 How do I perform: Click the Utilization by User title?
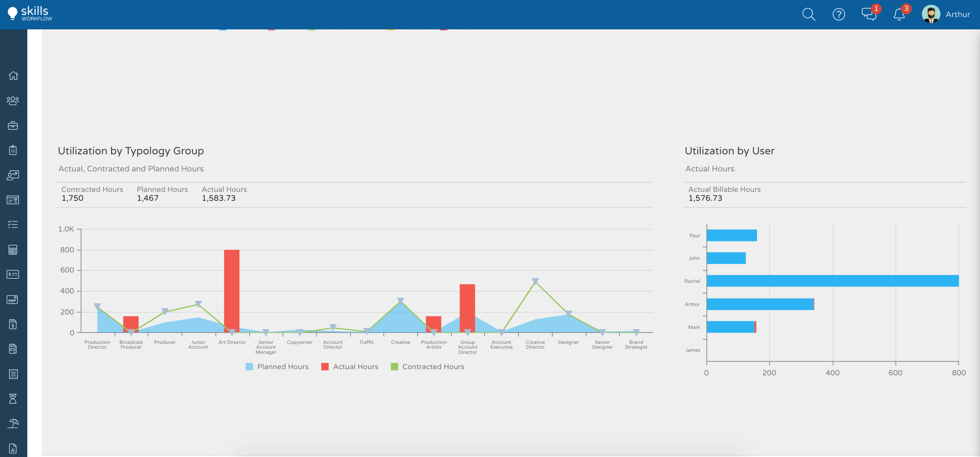tap(729, 151)
